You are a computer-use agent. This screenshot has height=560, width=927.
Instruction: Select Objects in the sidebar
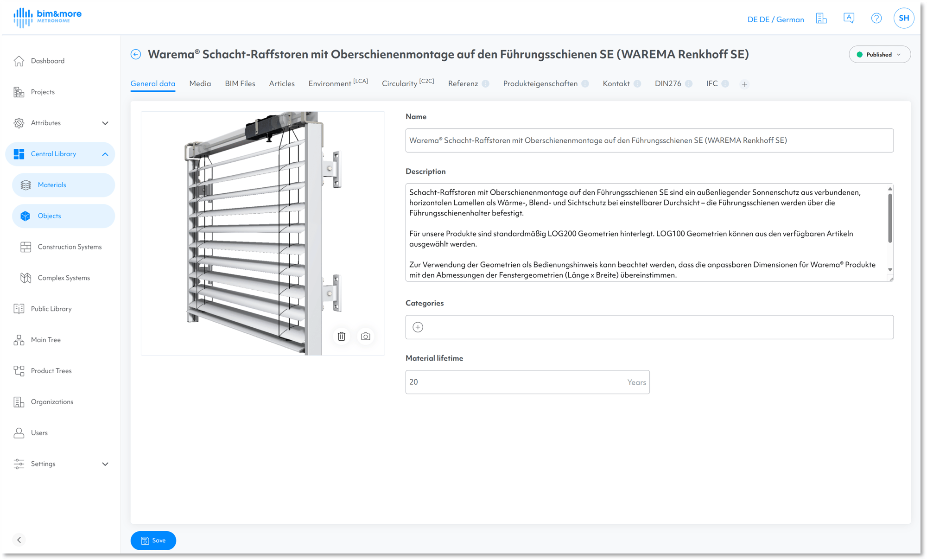63,216
